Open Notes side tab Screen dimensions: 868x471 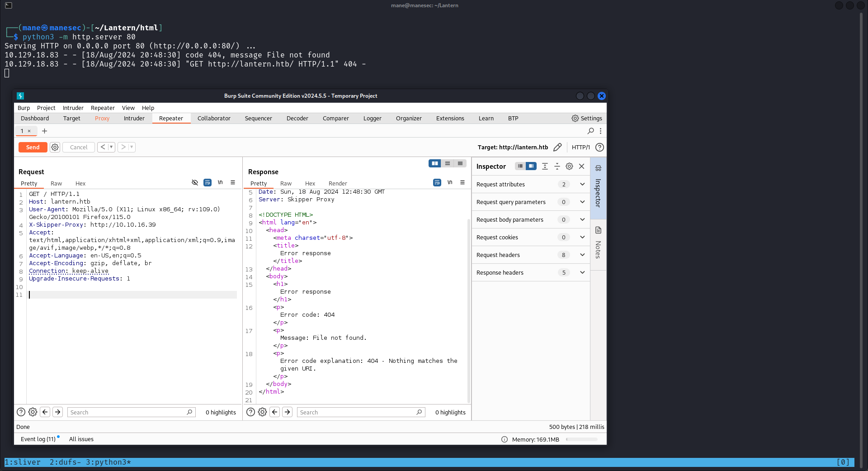(x=598, y=244)
